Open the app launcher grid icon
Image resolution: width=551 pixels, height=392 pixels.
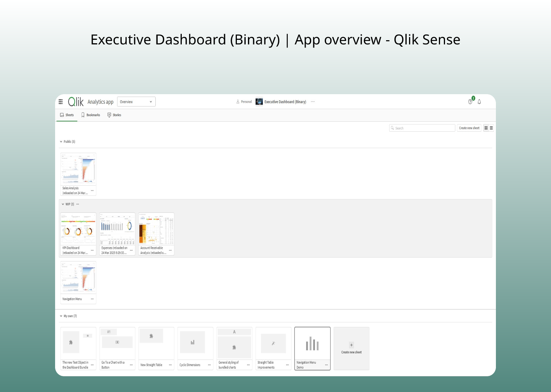[x=60, y=102]
